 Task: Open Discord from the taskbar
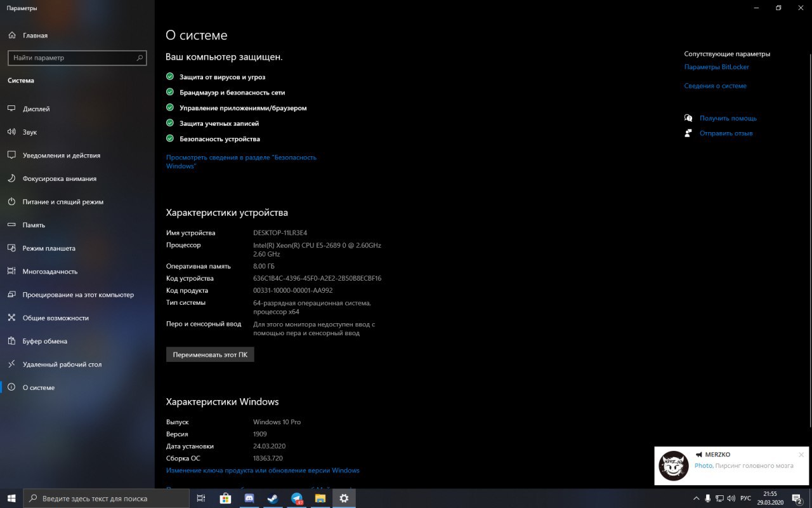tap(249, 498)
